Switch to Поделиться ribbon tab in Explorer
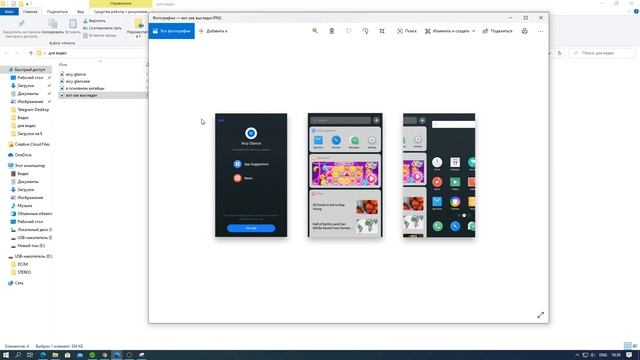Image resolution: width=640 pixels, height=360 pixels. pos(57,12)
